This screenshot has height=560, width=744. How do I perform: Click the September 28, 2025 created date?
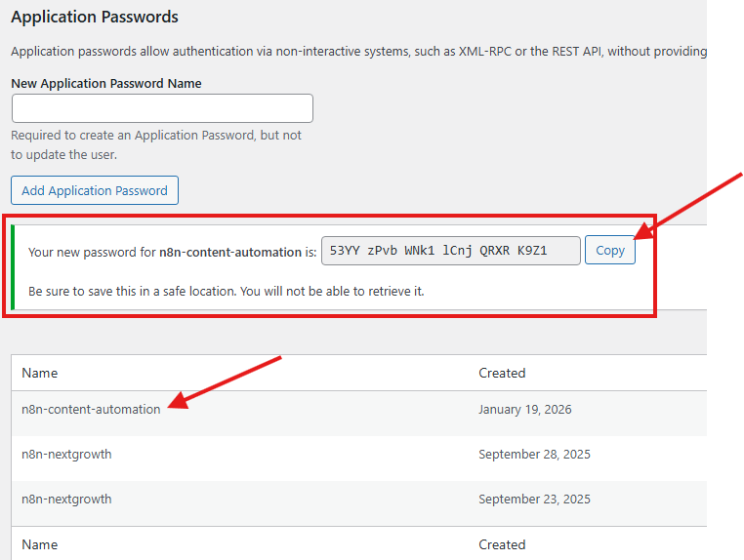point(534,455)
